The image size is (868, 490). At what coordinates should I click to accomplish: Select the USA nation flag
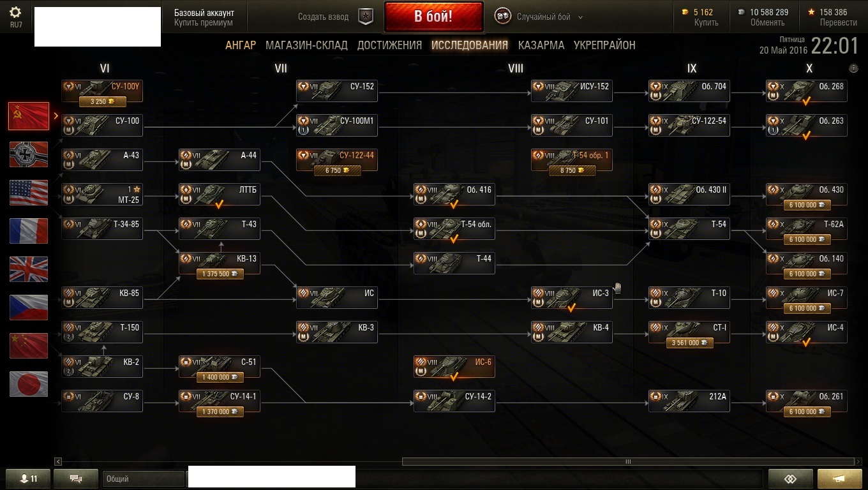(x=29, y=193)
